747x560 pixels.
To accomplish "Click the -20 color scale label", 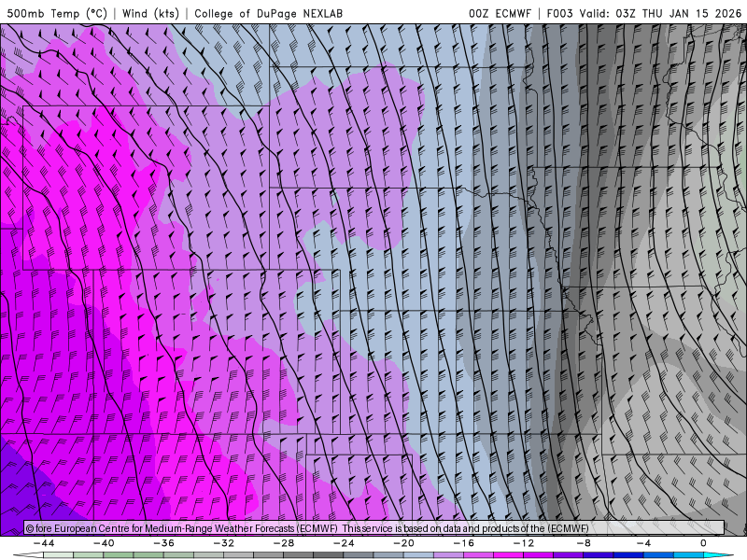I will pos(404,543).
